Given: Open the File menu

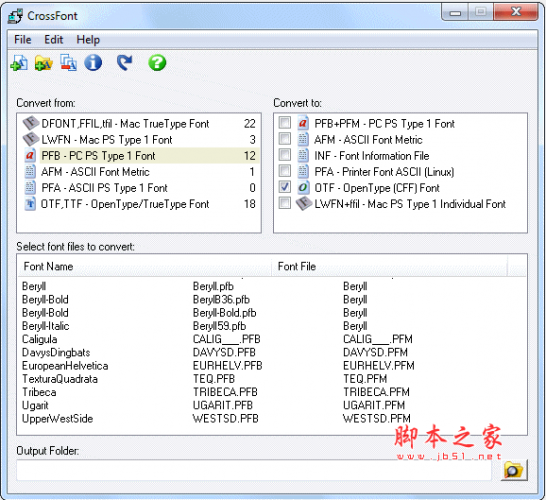Looking at the screenshot, I should pos(23,40).
